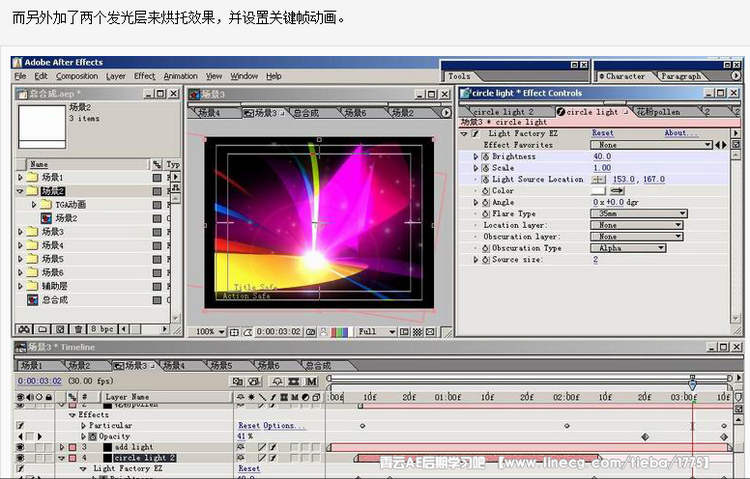
Task: Click Reset link for Light Factory EZ in Effect Controls
Action: click(603, 133)
